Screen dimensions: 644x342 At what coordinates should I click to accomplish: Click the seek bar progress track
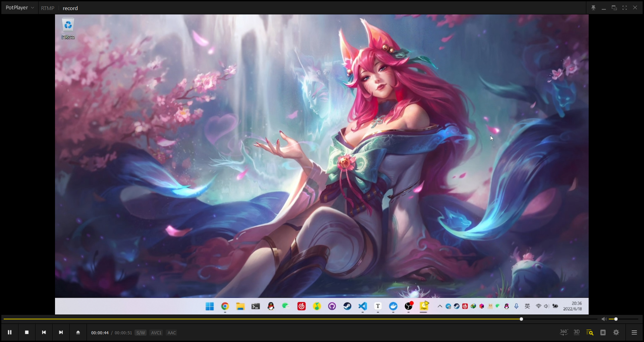pyautogui.click(x=300, y=319)
